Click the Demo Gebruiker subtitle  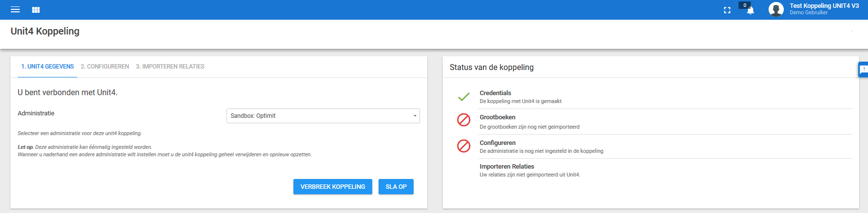pos(808,13)
